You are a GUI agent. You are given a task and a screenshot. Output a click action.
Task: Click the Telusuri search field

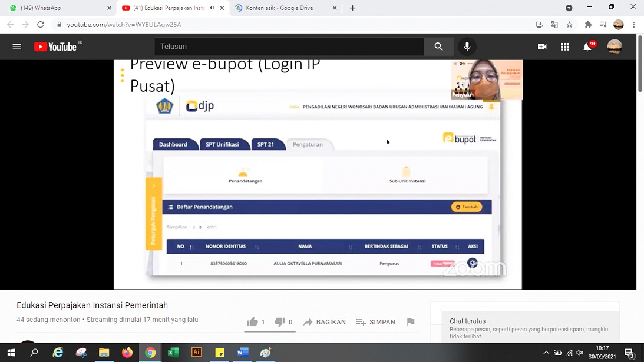point(289,47)
